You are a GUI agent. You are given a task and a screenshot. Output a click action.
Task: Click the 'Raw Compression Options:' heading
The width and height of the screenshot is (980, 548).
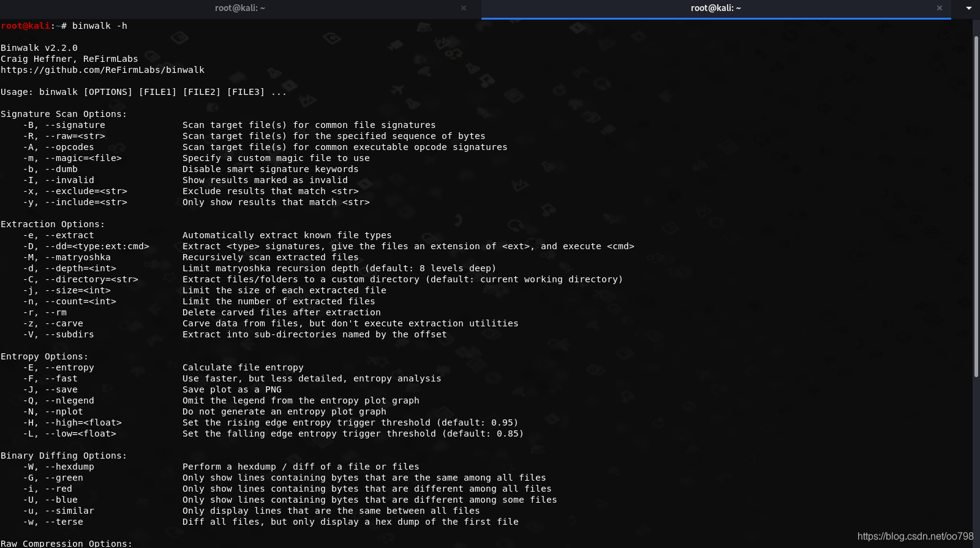[66, 543]
